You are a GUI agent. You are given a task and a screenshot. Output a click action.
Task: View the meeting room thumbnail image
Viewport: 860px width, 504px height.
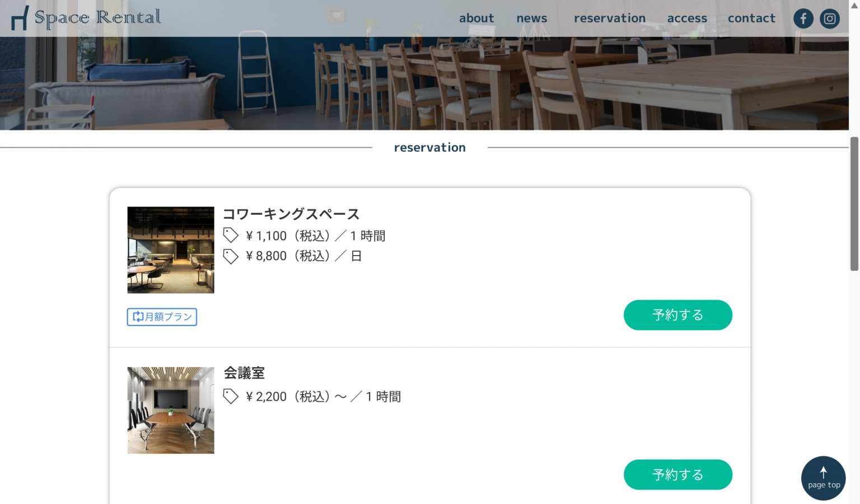[x=171, y=410]
